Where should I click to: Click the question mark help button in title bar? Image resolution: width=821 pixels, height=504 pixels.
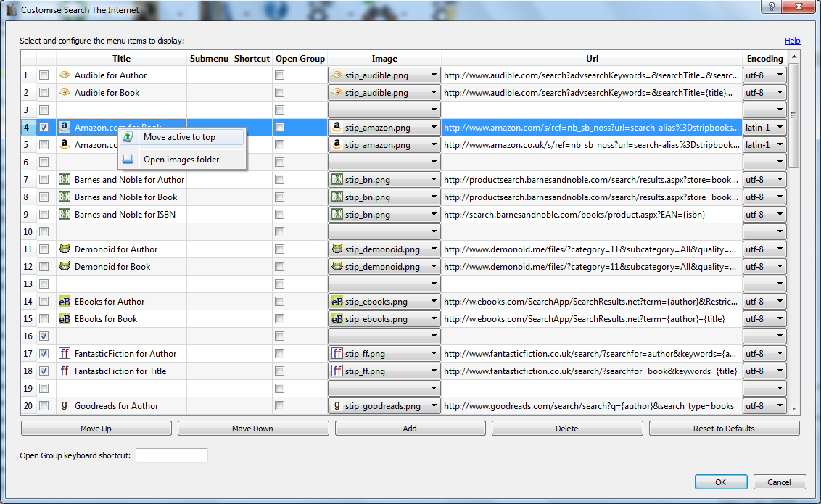[x=772, y=7]
